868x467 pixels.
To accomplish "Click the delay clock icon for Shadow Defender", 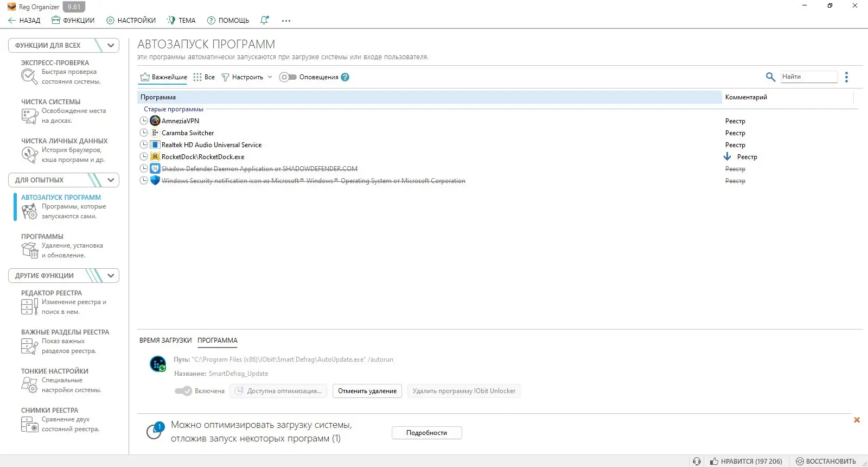I will tap(144, 168).
